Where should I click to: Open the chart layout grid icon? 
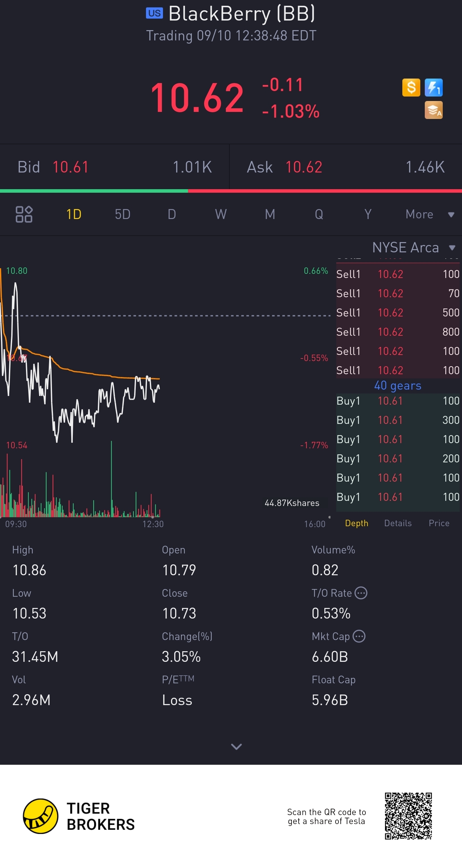[24, 214]
